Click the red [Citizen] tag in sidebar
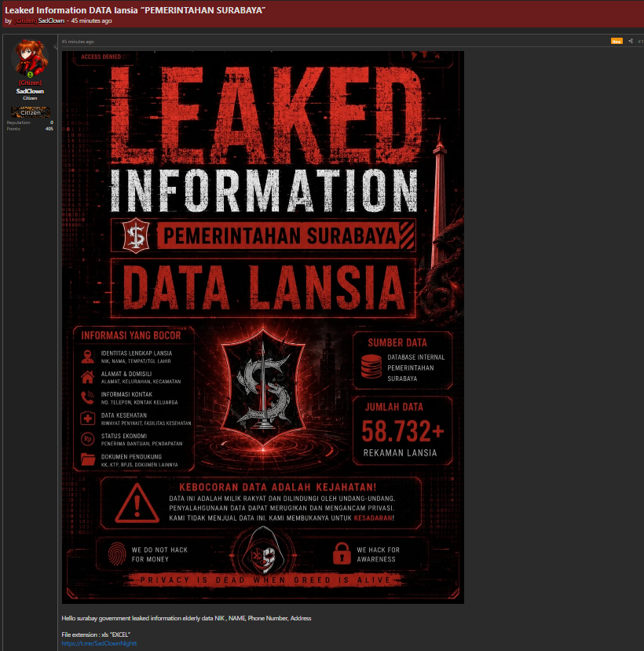 point(30,82)
